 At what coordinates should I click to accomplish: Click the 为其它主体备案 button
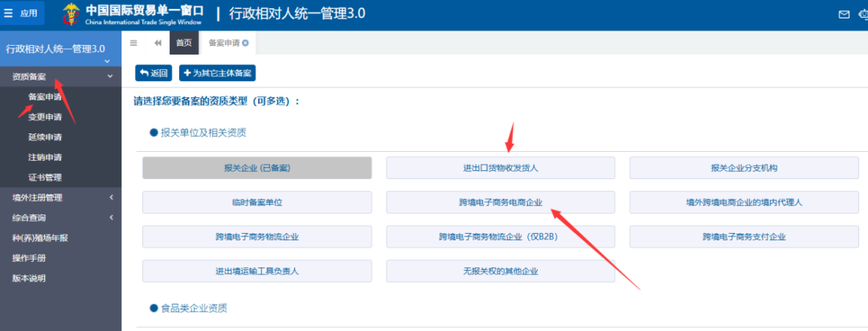[218, 73]
